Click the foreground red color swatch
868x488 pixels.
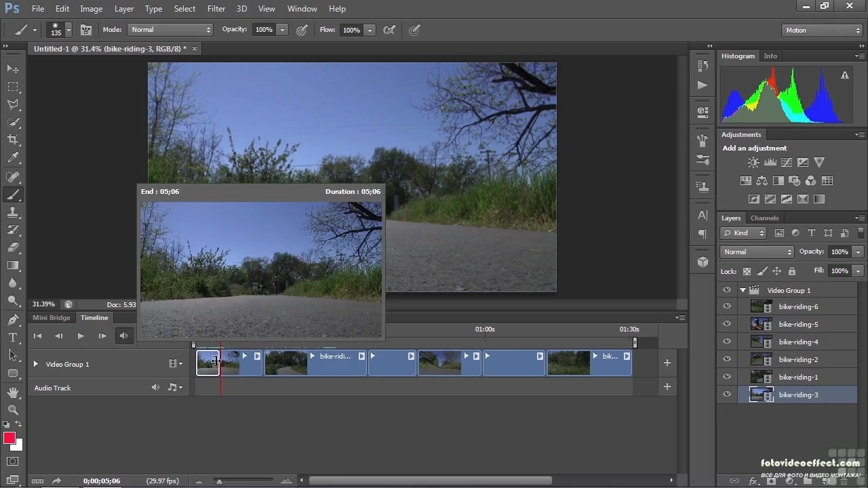(x=9, y=438)
